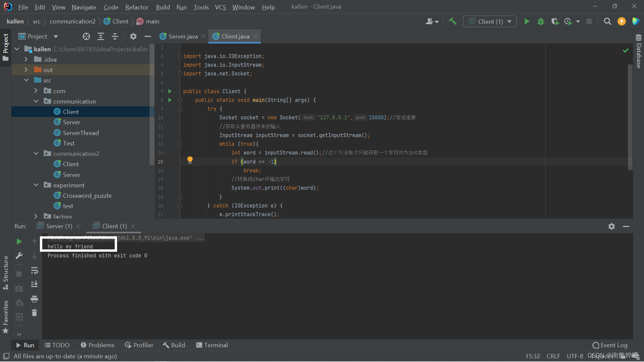
Task: Open Client (1) run configuration dropdown
Action: (x=490, y=21)
